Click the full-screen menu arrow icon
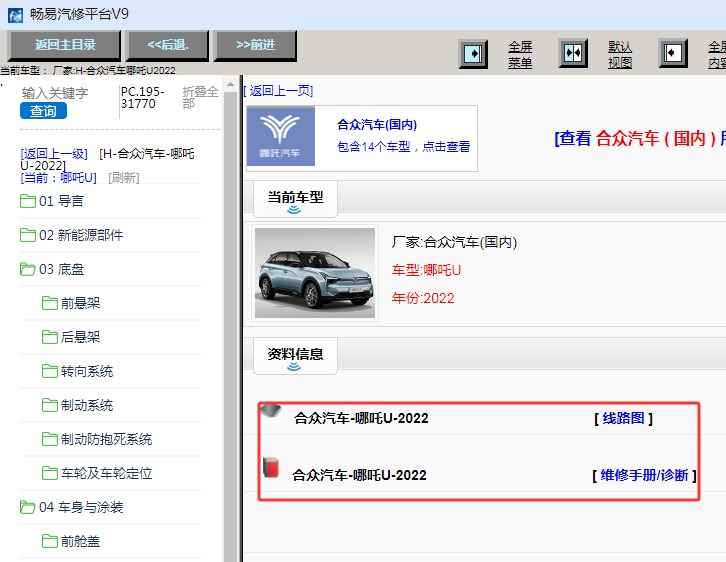This screenshot has height=562, width=726. [473, 54]
